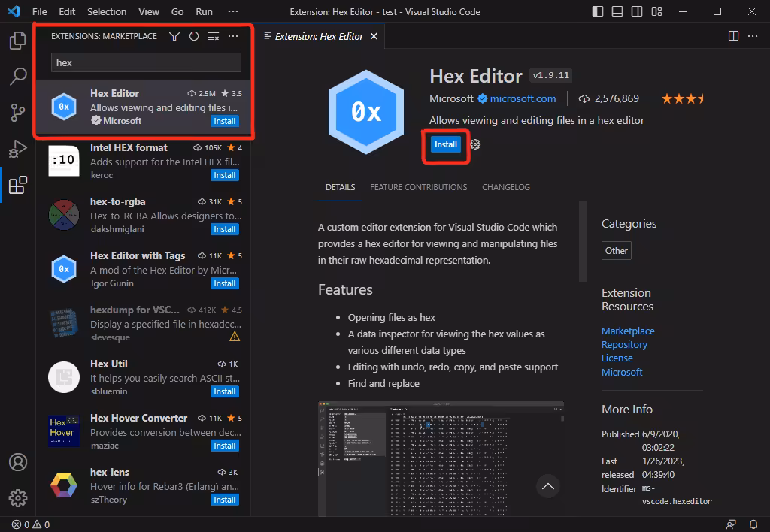770x532 pixels.
Task: Open Source Control view
Action: pyautogui.click(x=18, y=113)
